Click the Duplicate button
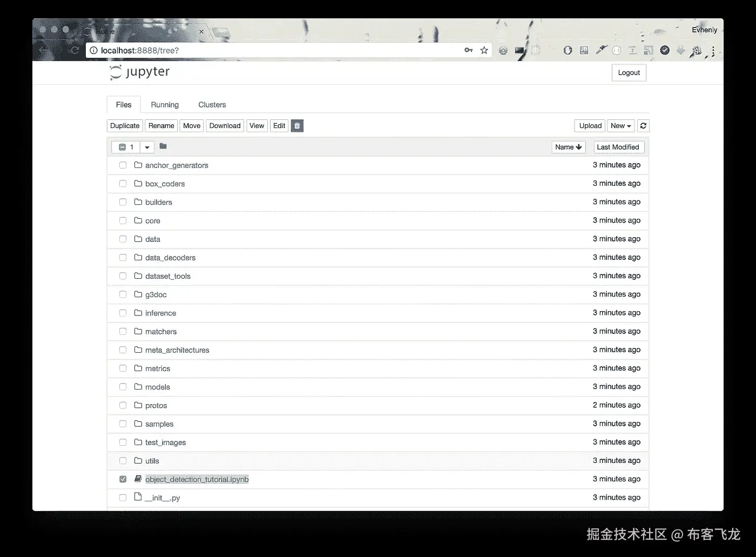This screenshot has width=756, height=557. tap(125, 126)
